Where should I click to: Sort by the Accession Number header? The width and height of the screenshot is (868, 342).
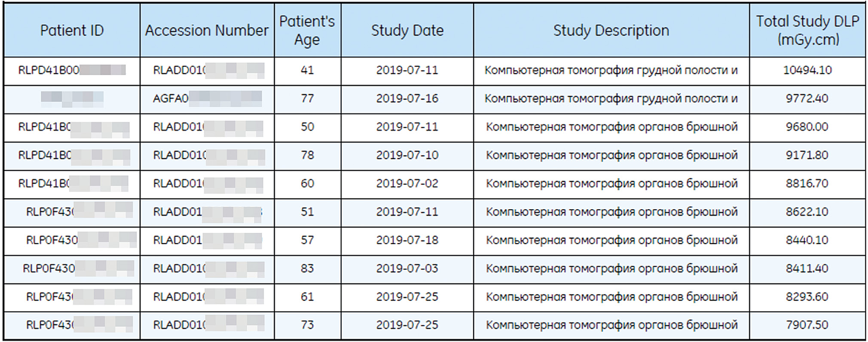(x=207, y=30)
